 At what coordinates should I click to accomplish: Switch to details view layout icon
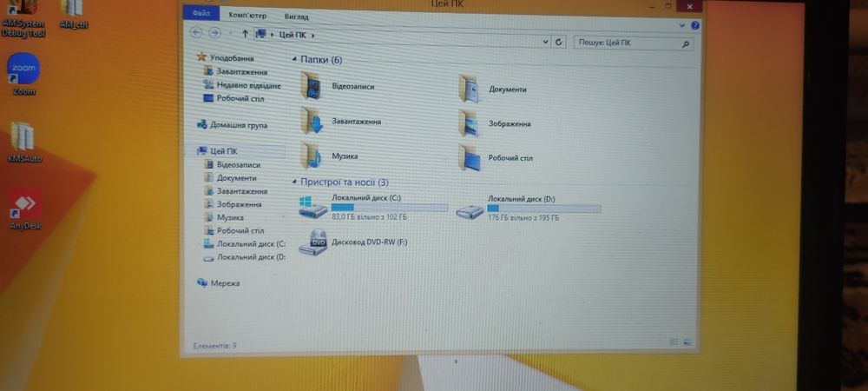(674, 342)
